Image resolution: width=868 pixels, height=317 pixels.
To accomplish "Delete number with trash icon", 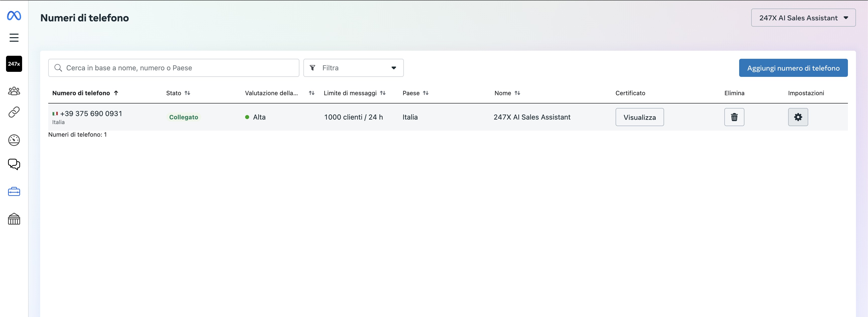I will tap(734, 117).
